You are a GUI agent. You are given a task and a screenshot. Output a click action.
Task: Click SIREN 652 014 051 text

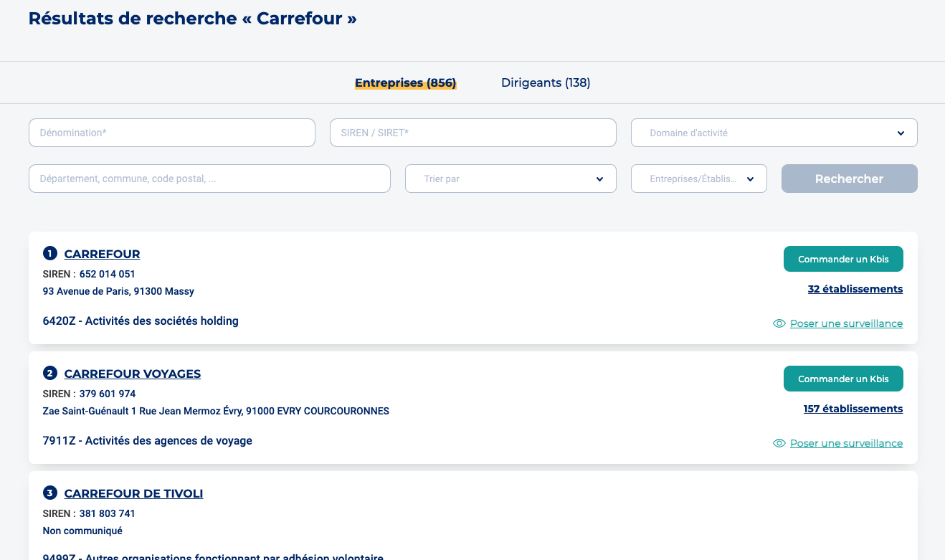pos(89,274)
